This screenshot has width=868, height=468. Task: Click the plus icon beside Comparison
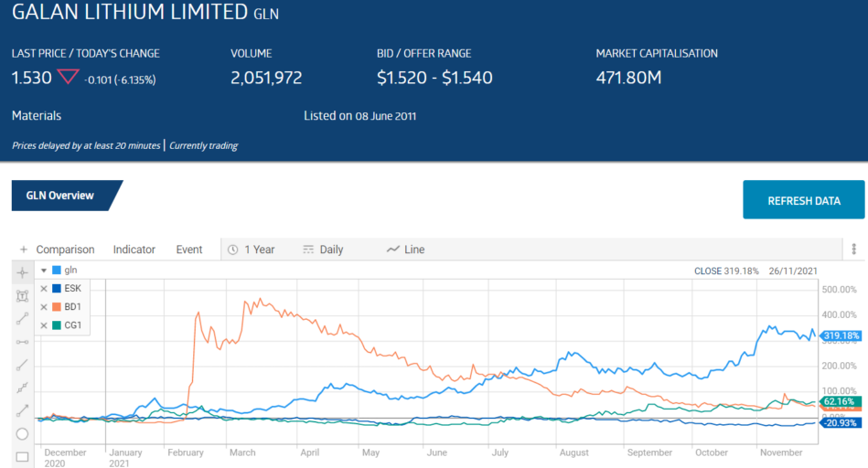pos(23,250)
